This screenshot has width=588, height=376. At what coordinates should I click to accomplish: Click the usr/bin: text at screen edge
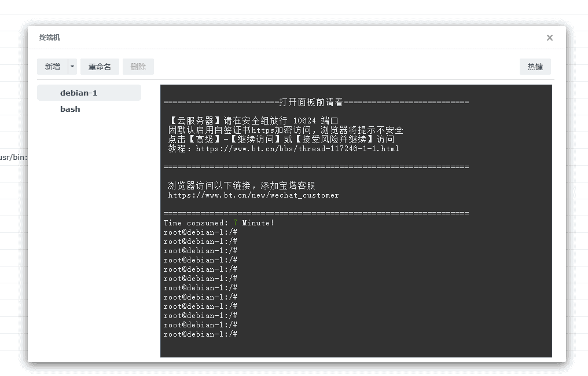[x=12, y=157]
